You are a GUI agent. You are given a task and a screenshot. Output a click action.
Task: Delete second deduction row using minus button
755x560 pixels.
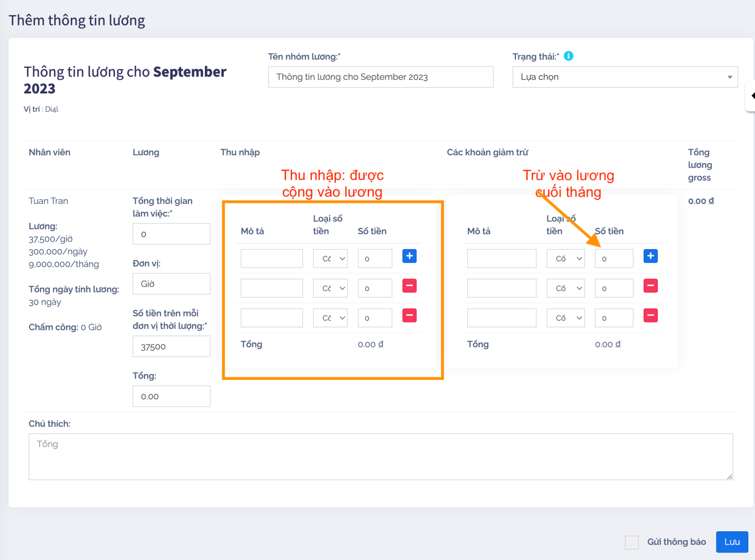click(650, 286)
